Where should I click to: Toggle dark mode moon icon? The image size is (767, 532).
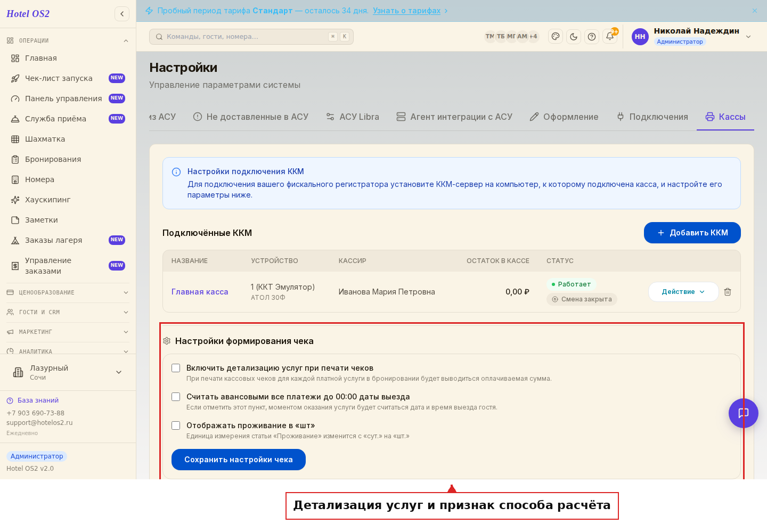(574, 37)
